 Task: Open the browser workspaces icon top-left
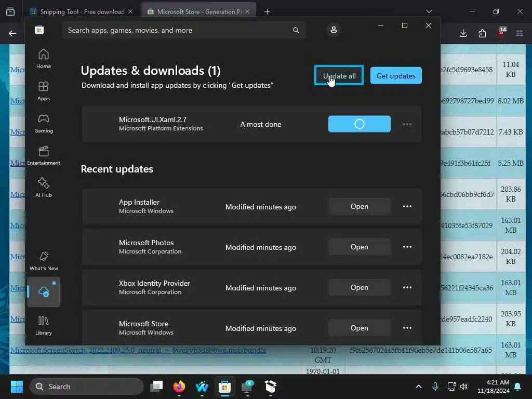pyautogui.click(x=10, y=11)
